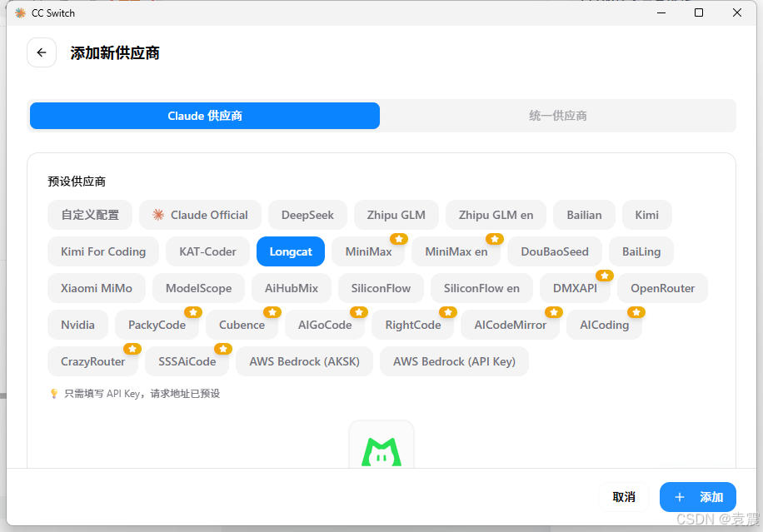Pick the Nvidia provider
The image size is (763, 532).
(x=77, y=325)
